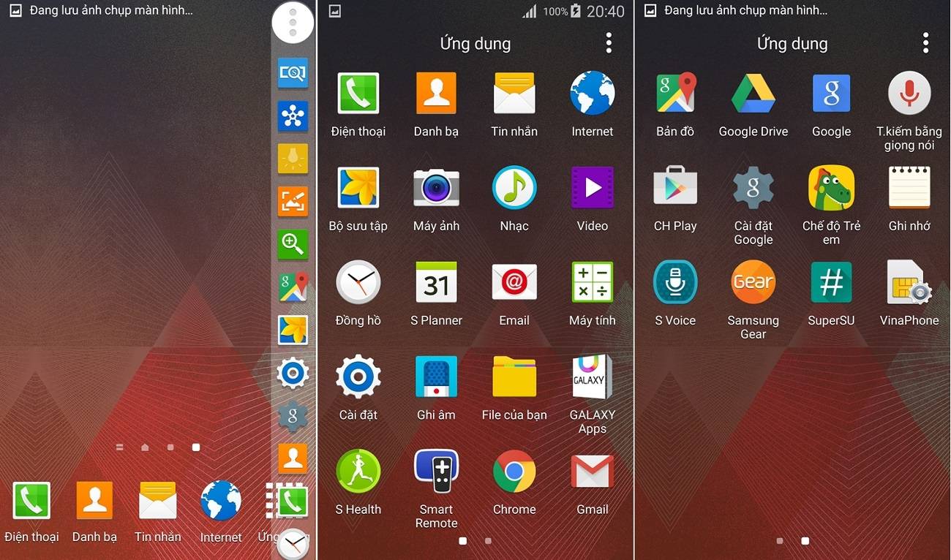Open the Smart Remote app
Viewport: 951px width, 560px height.
point(436,472)
